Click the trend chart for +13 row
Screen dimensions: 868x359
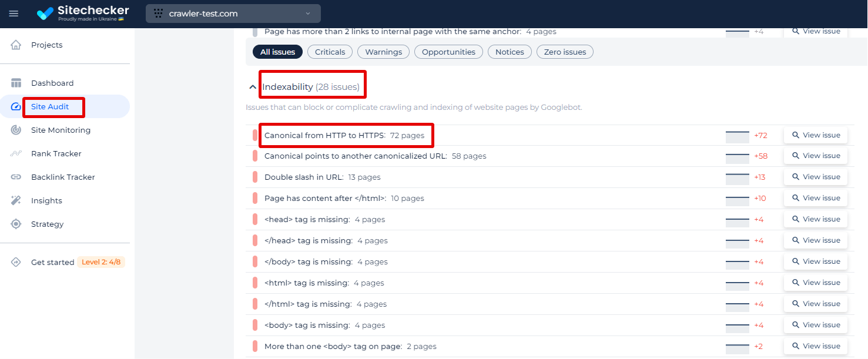[x=738, y=179]
